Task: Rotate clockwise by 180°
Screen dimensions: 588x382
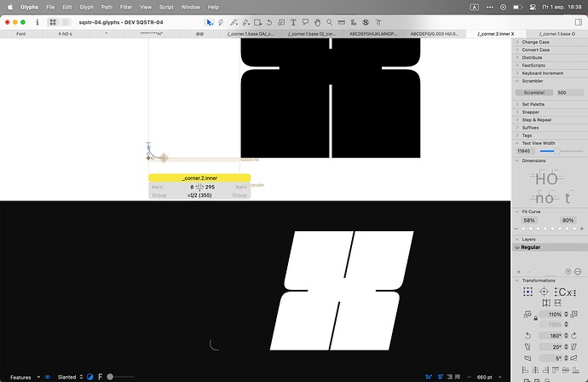Action: pos(574,335)
